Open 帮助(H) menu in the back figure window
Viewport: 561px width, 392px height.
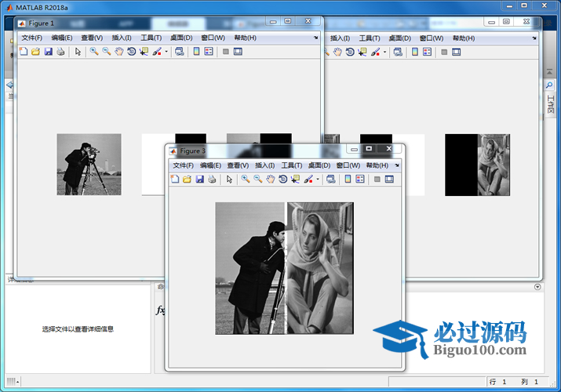pos(464,38)
